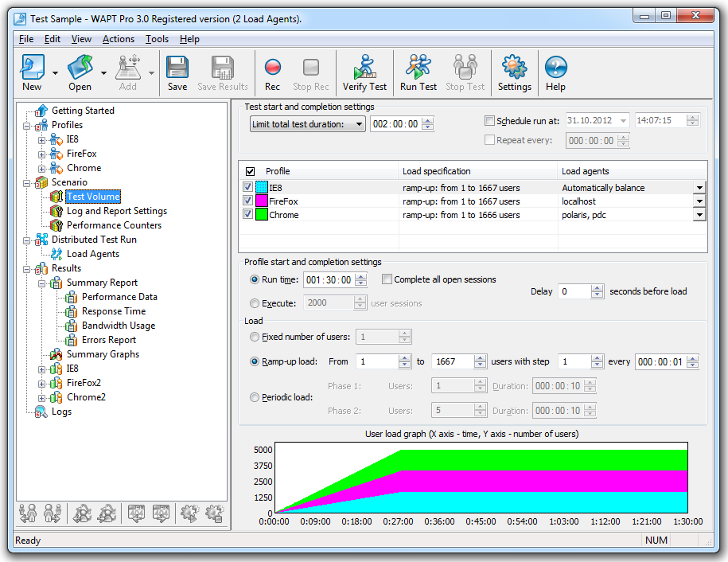
Task: Check Complete all open sessions
Action: pos(387,279)
